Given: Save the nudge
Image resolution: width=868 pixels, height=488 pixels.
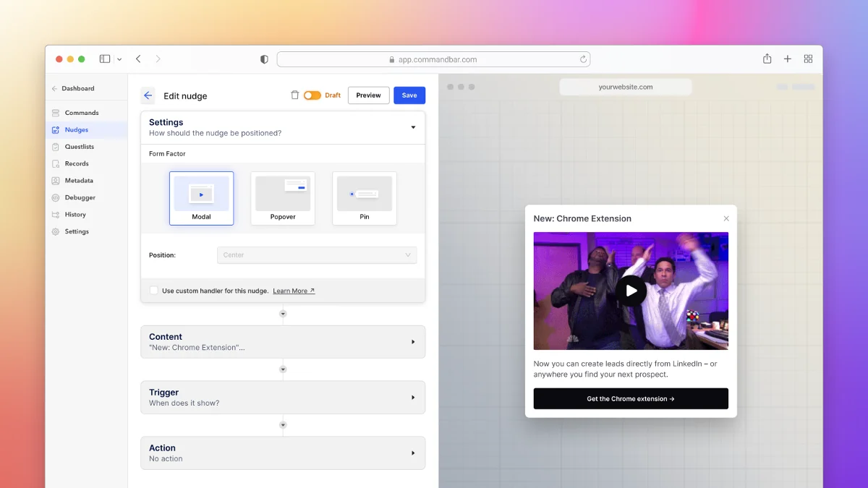Looking at the screenshot, I should 409,95.
